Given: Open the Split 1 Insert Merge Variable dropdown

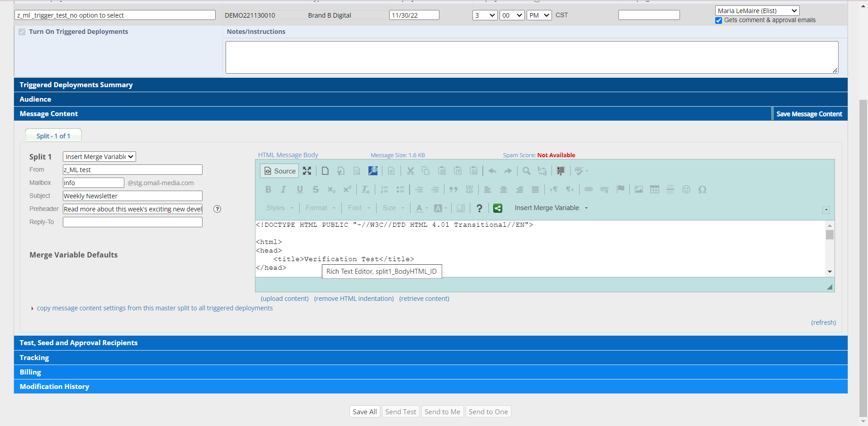Looking at the screenshot, I should click(99, 157).
